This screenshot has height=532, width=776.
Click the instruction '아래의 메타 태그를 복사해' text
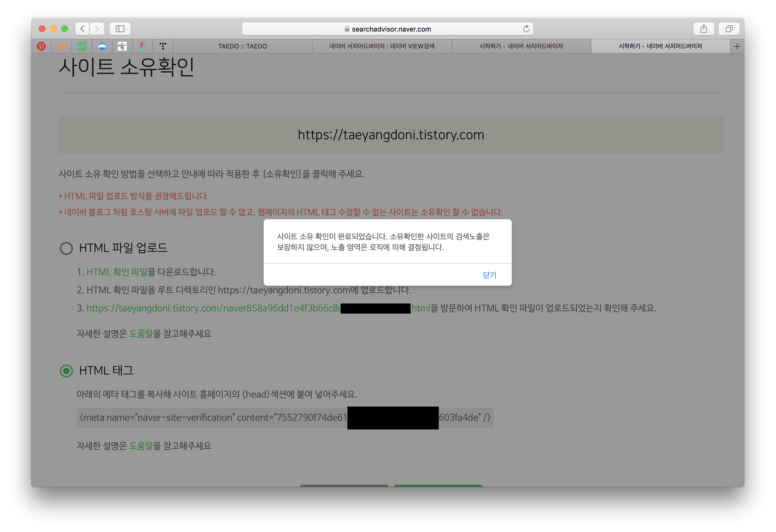point(217,394)
